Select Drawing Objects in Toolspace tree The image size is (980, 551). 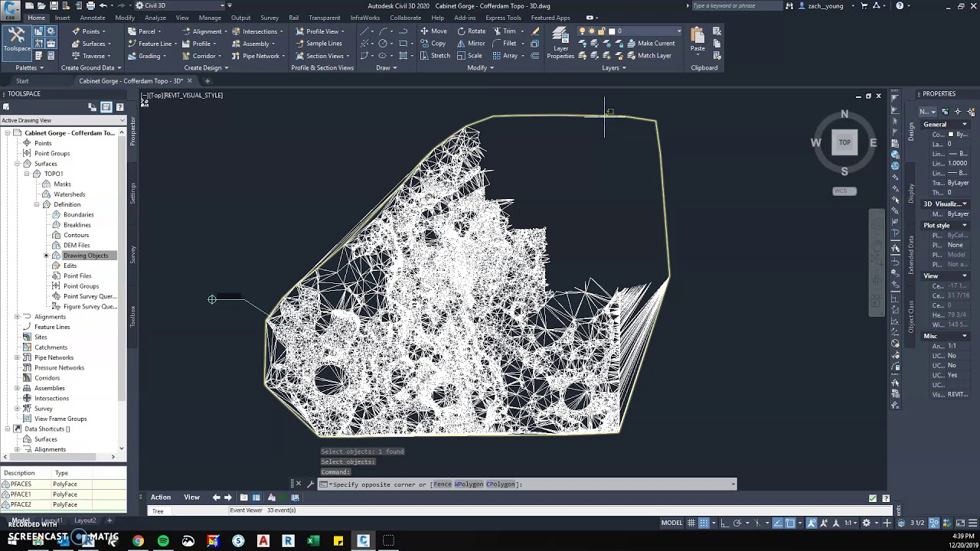click(86, 256)
